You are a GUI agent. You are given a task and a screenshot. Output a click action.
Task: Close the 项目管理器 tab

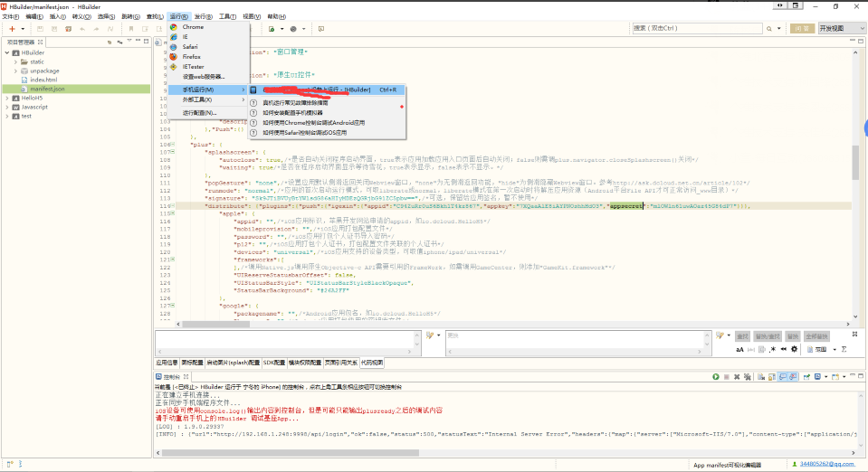(x=41, y=42)
